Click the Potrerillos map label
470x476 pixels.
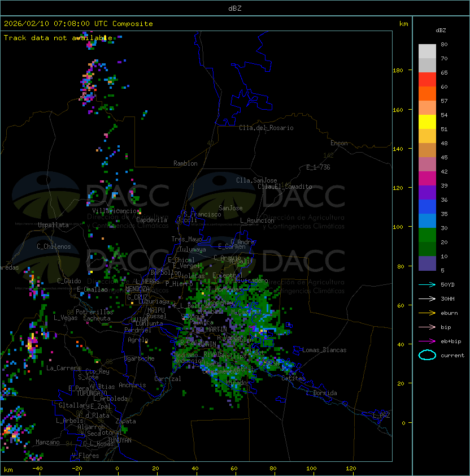94,311
